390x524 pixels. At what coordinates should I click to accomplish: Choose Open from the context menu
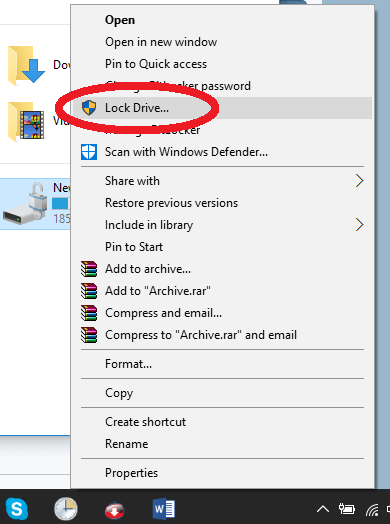[x=222, y=20]
